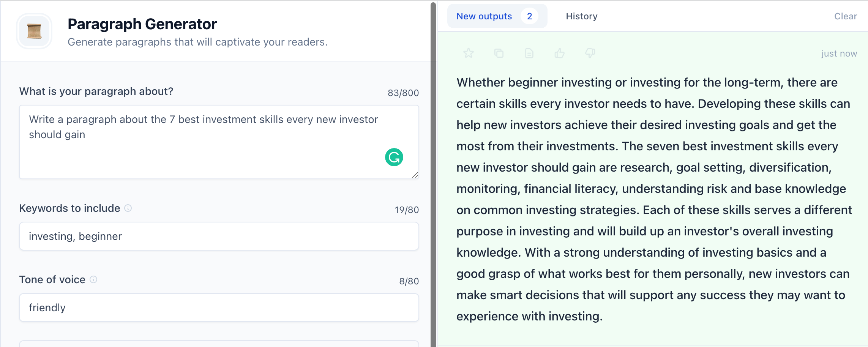Screen dimensions: 868x347
Task: Click the green Grammarly icon
Action: click(x=394, y=157)
